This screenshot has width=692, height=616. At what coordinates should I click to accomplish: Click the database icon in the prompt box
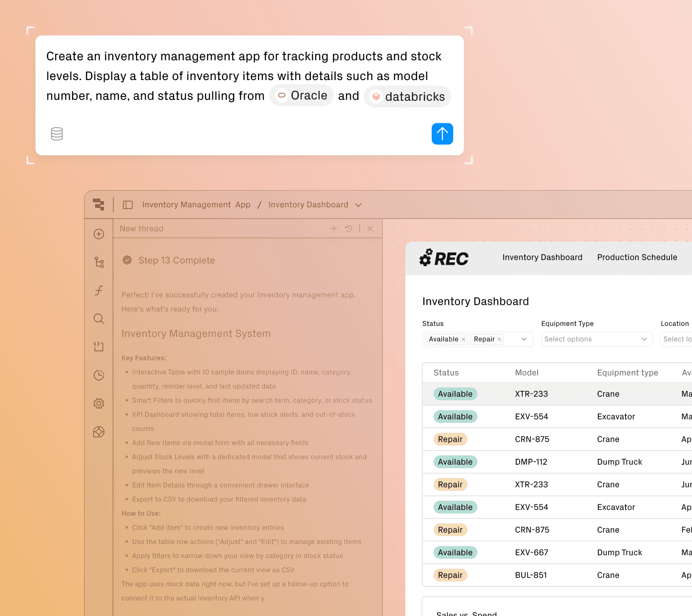(x=57, y=134)
